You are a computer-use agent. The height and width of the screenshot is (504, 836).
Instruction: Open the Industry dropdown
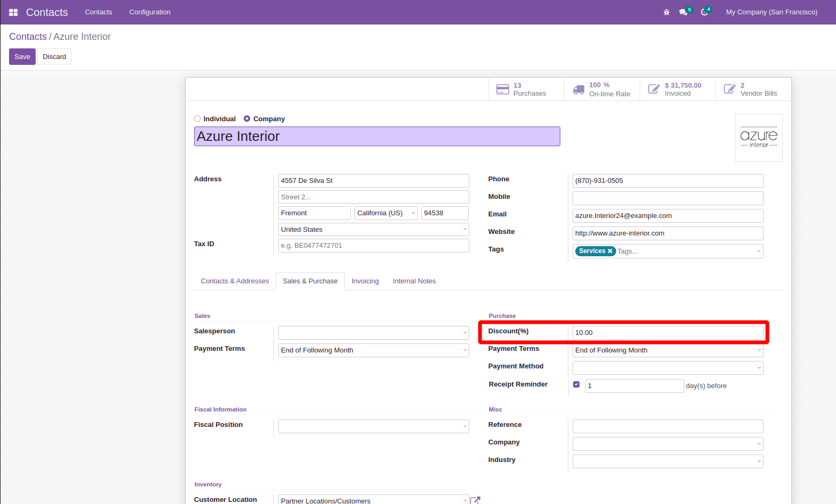[668, 461]
